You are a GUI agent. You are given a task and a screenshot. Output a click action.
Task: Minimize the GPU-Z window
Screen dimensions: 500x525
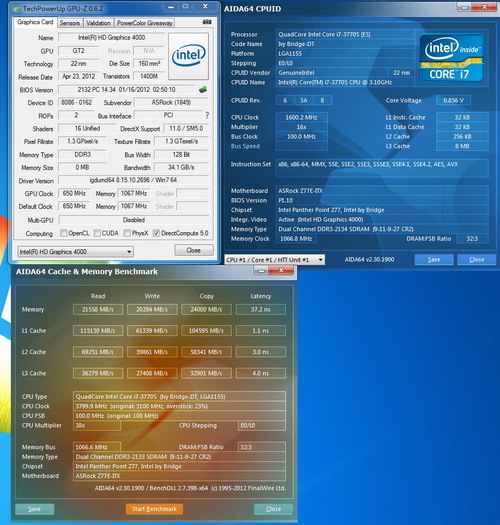click(171, 7)
